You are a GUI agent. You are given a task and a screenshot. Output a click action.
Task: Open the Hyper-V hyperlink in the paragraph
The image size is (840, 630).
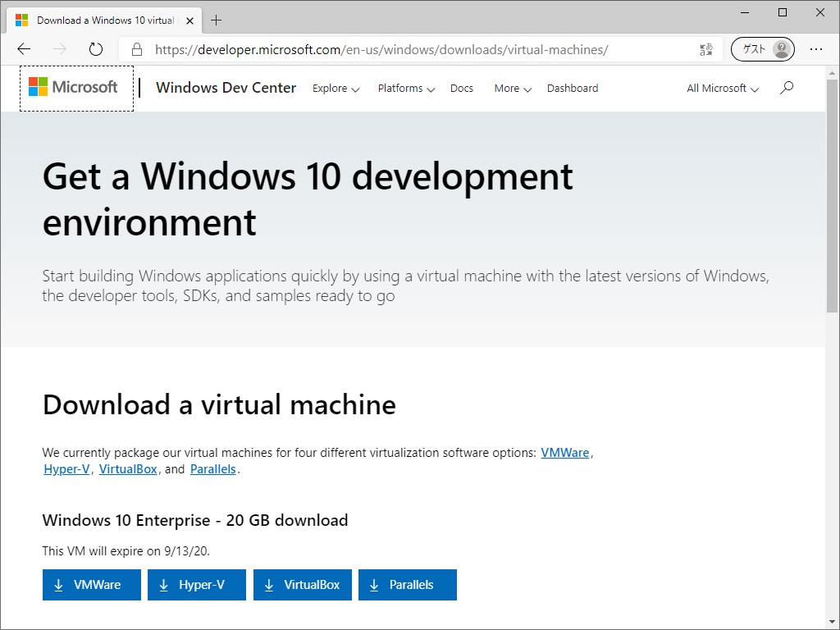coord(66,468)
